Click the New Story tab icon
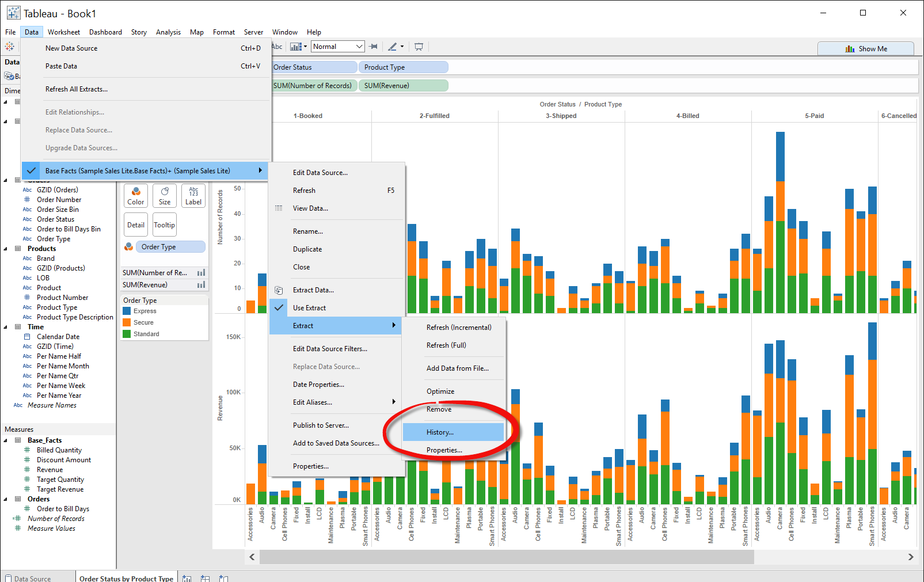The width and height of the screenshot is (924, 582). (223, 578)
